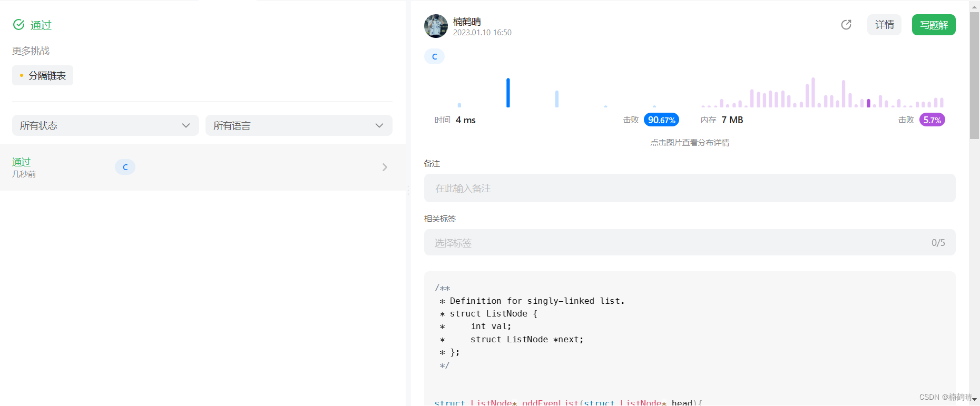980x406 pixels.
Task: Click the light blue bar in runtime chart
Action: tap(556, 99)
